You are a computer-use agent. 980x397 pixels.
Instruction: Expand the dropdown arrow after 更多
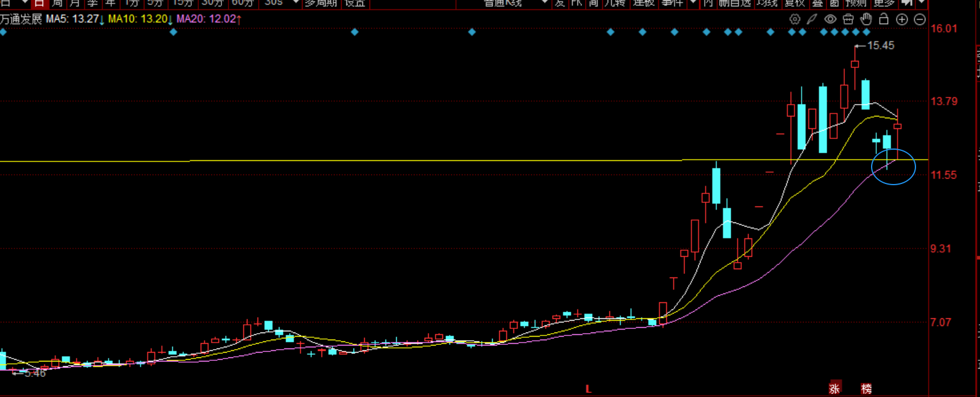[x=921, y=3]
